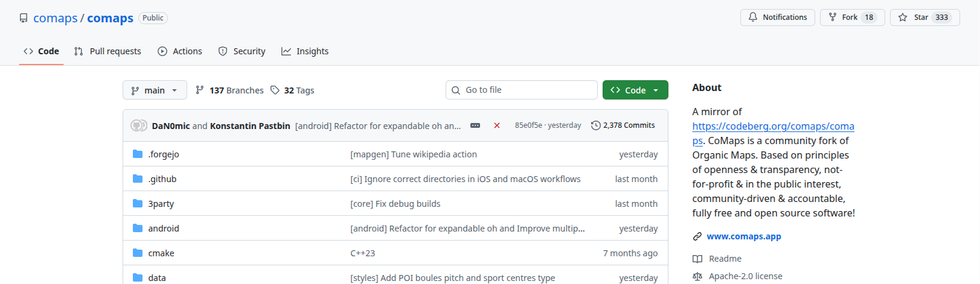Screen dimensions: 980x284
Task: Open the cmake folder
Action: [161, 253]
